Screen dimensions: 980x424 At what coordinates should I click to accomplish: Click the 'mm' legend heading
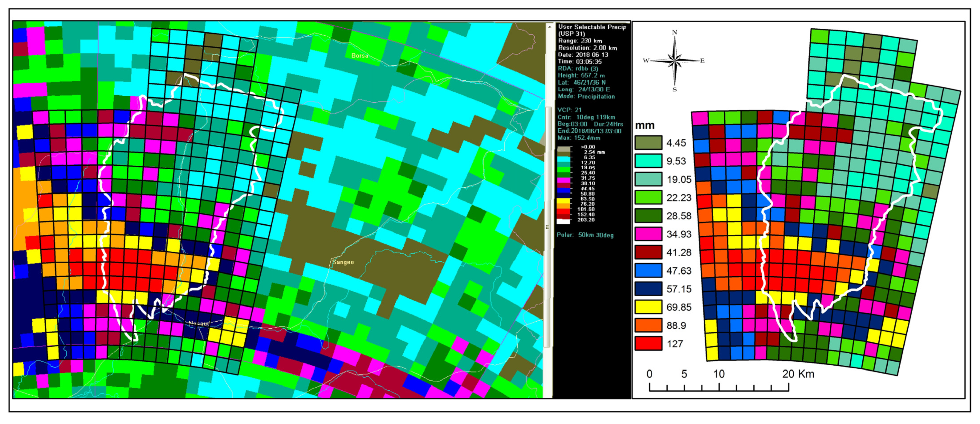[x=645, y=125]
